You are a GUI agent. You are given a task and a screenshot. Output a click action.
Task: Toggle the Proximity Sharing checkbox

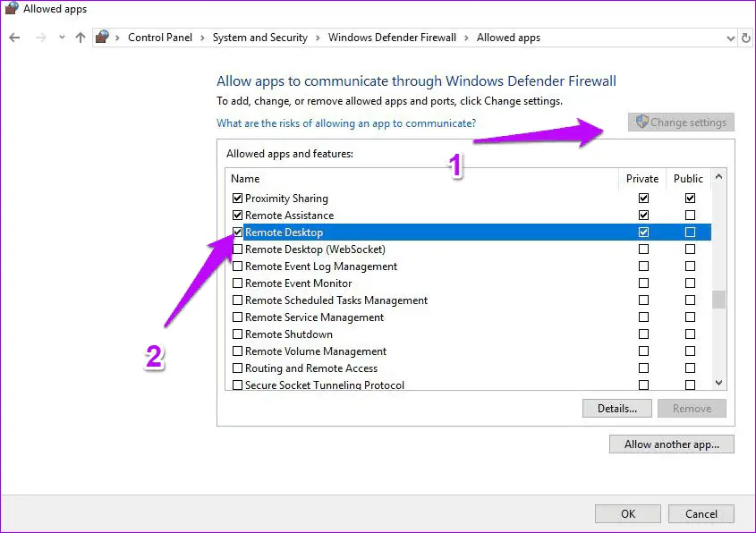click(237, 198)
